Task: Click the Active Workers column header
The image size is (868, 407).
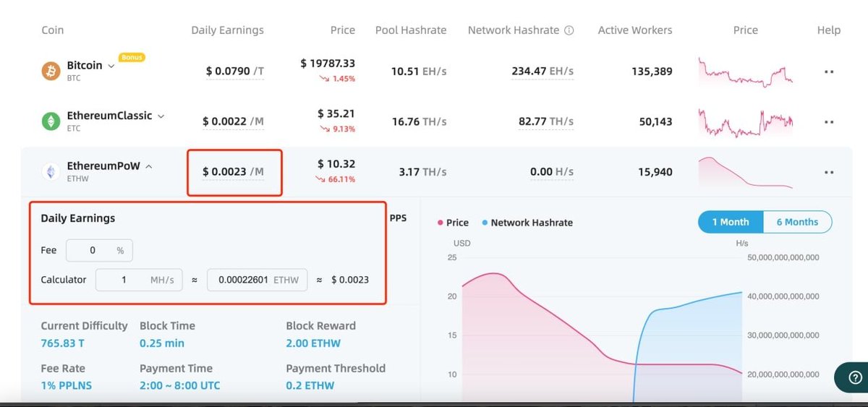Action: [x=635, y=30]
